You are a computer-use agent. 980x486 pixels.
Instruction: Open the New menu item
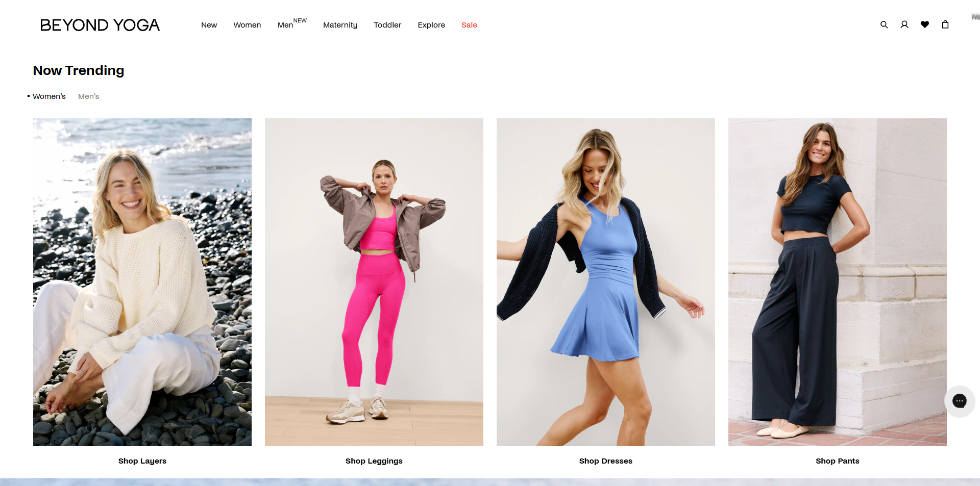pyautogui.click(x=209, y=25)
